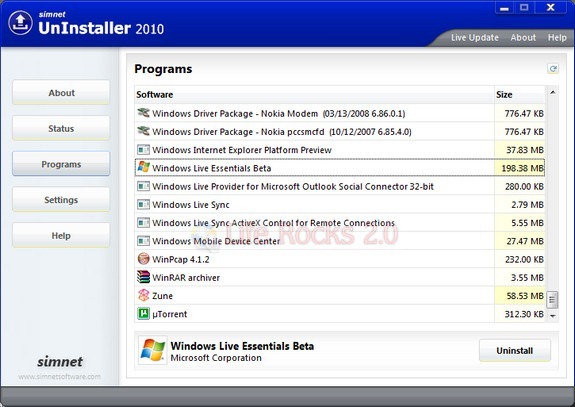Select the WinRAR archiver entry
This screenshot has width=575, height=407.
click(x=340, y=277)
